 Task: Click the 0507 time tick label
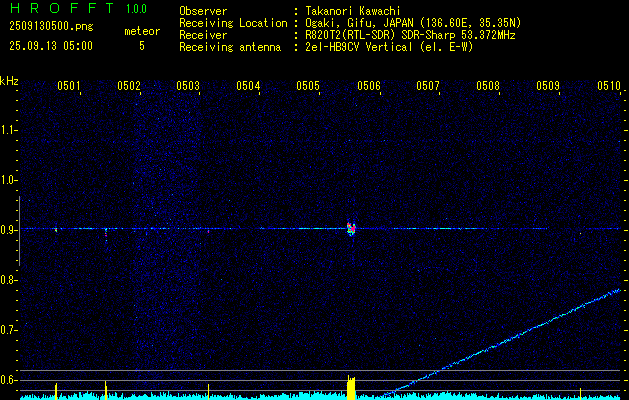[428, 86]
